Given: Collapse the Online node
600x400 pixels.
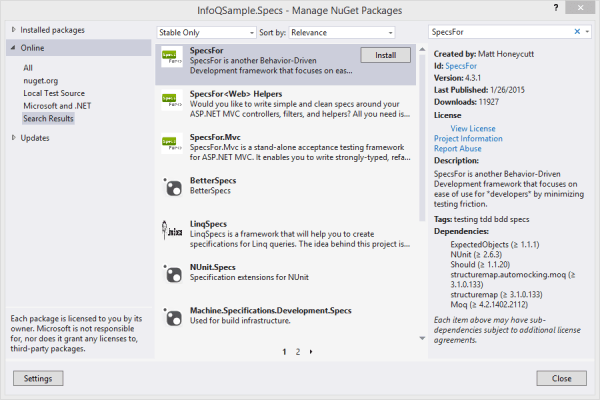Looking at the screenshot, I should (x=13, y=47).
